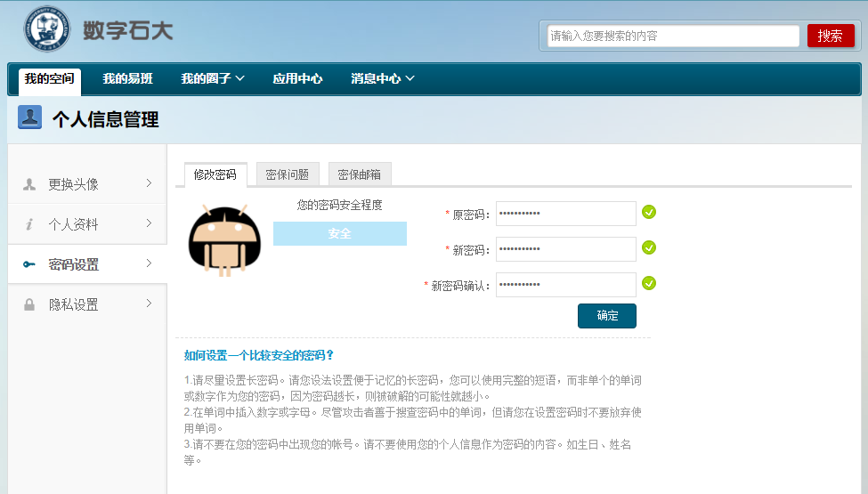This screenshot has width=868, height=494.
Task: Click the 安全 password strength bar
Action: pyautogui.click(x=340, y=233)
